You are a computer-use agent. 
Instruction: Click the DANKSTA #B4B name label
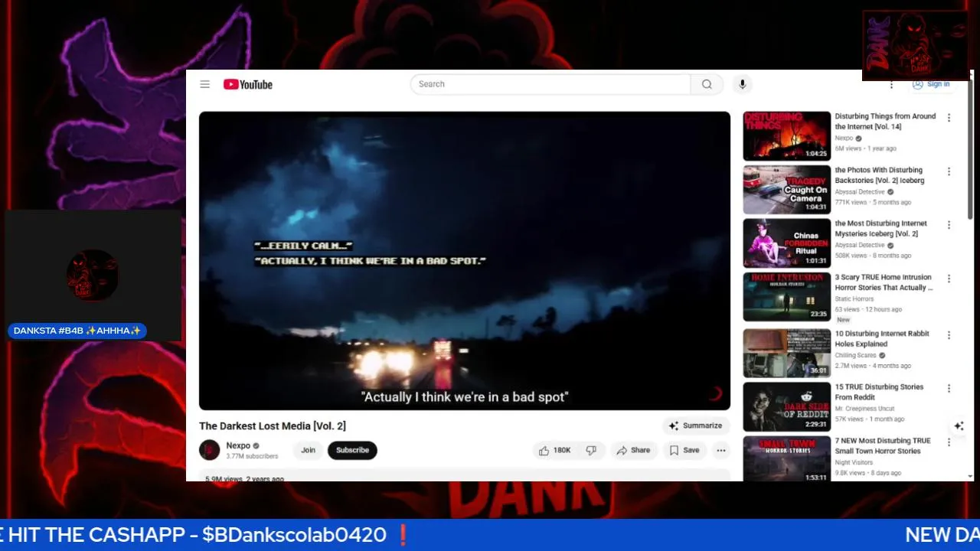coord(77,331)
